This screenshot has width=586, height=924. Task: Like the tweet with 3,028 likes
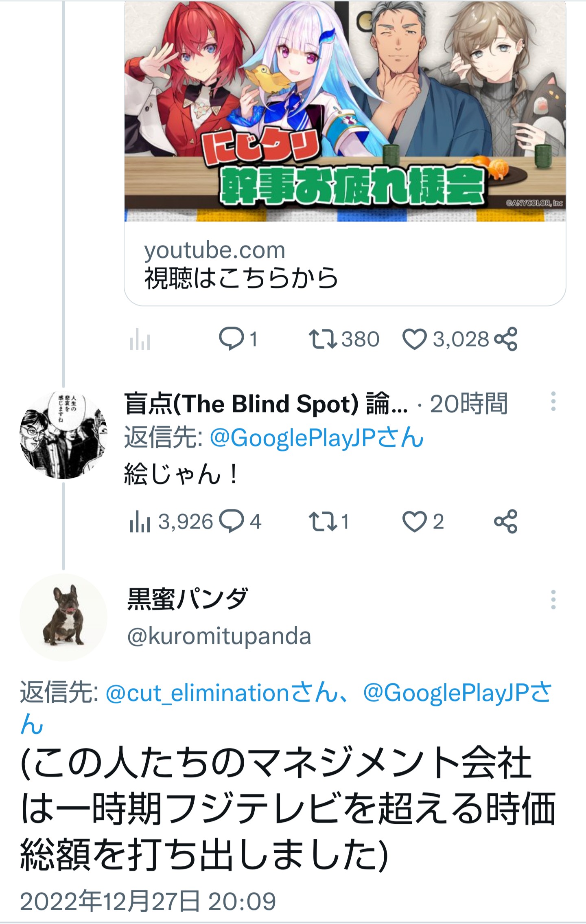414,339
